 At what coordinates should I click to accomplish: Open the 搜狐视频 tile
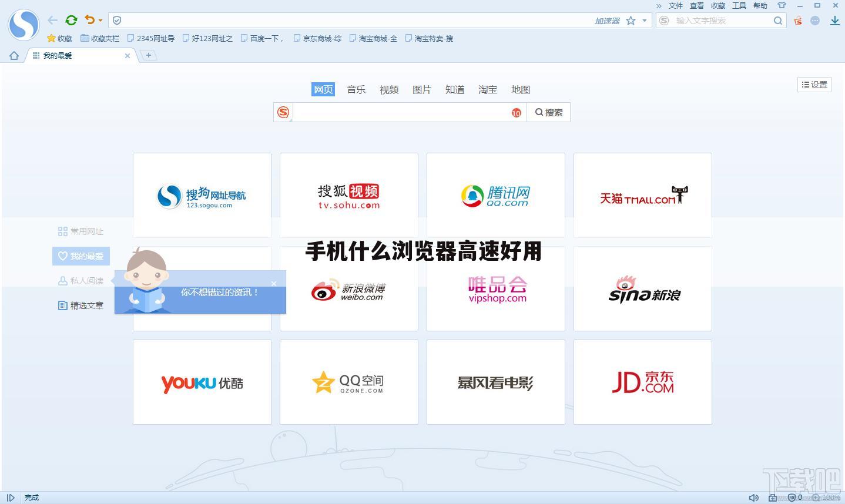pyautogui.click(x=349, y=195)
